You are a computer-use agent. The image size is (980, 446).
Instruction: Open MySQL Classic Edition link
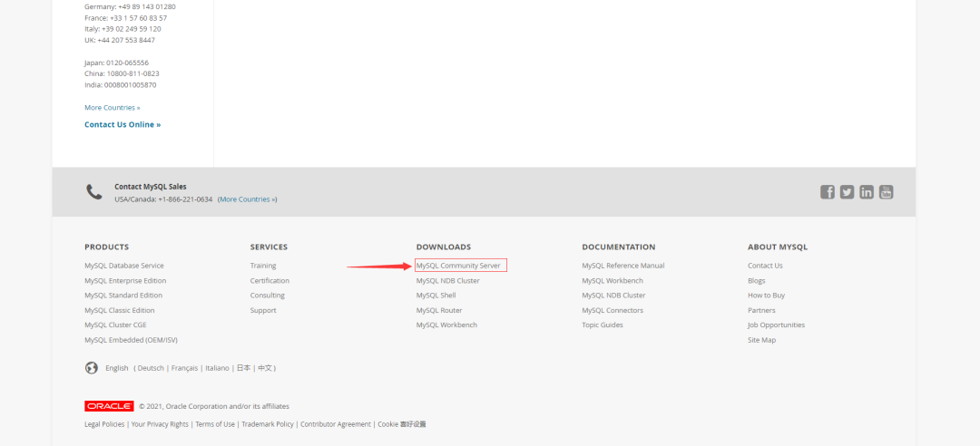tap(120, 310)
